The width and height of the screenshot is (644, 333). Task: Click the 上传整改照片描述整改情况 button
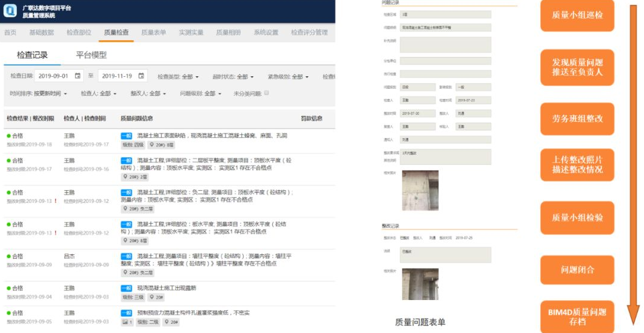click(x=577, y=165)
